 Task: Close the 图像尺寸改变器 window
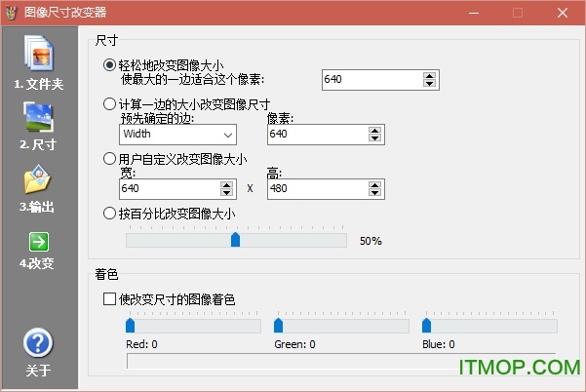point(563,13)
